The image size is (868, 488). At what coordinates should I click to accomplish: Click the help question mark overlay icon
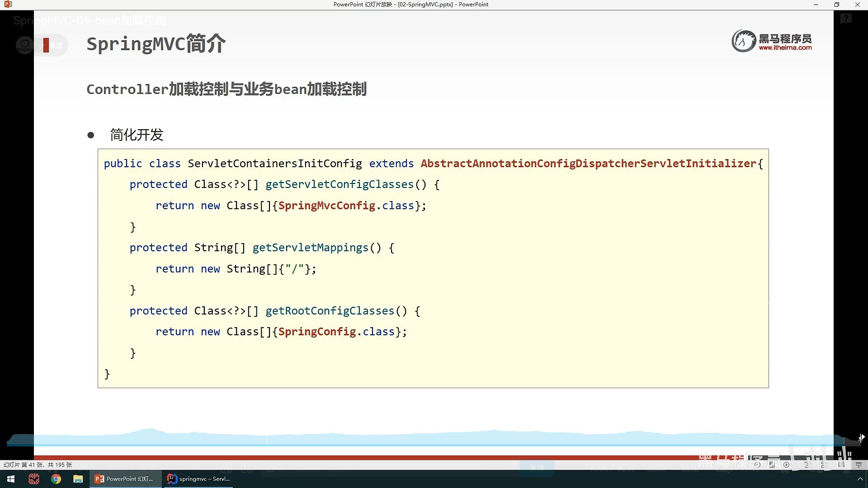pos(846,19)
